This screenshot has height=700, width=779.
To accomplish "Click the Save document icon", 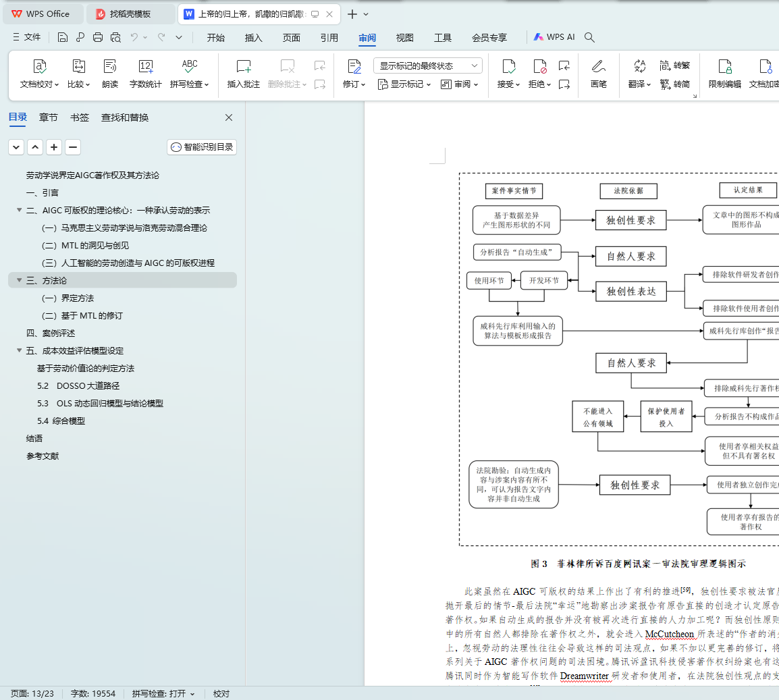I will click(63, 37).
